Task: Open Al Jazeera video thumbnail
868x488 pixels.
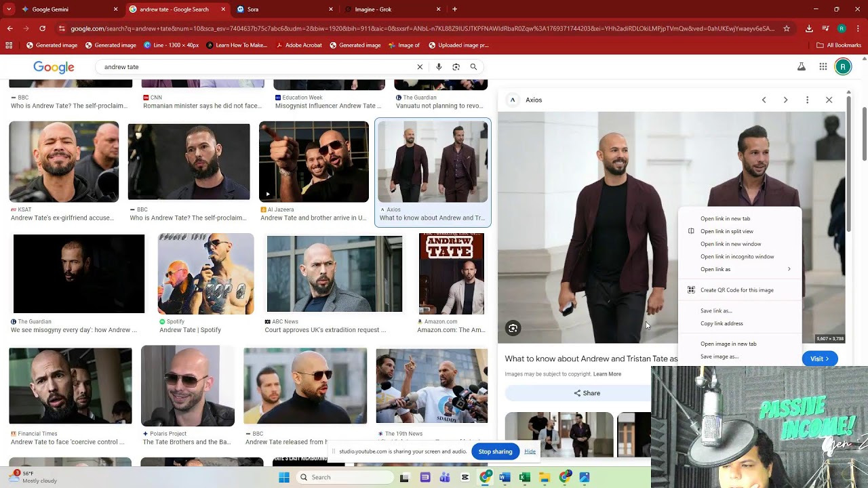Action: pyautogui.click(x=314, y=162)
